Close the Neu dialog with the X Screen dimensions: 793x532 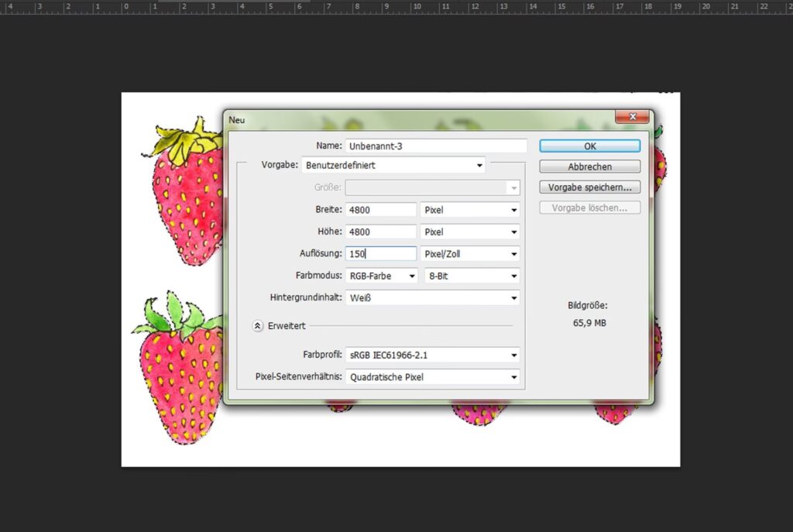coord(632,117)
